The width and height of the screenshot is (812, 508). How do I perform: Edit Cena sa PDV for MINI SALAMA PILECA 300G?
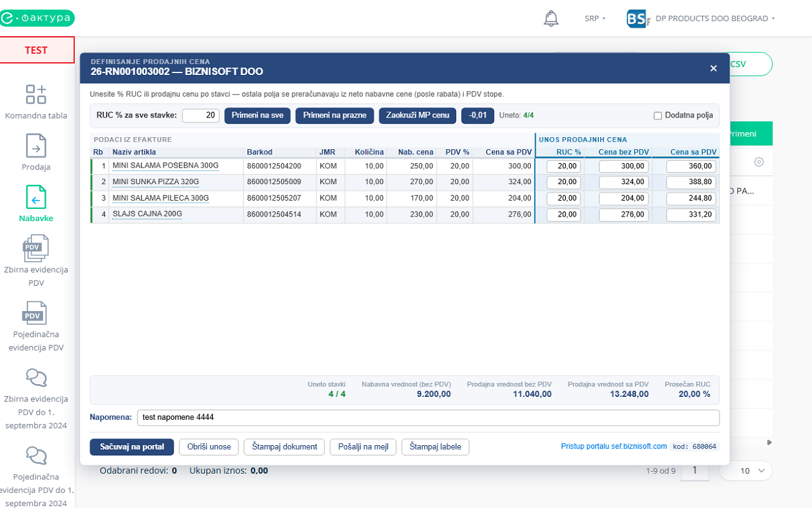[691, 199]
